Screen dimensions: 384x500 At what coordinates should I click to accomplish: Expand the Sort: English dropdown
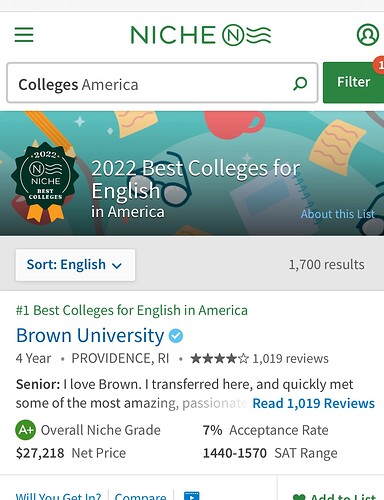click(75, 265)
